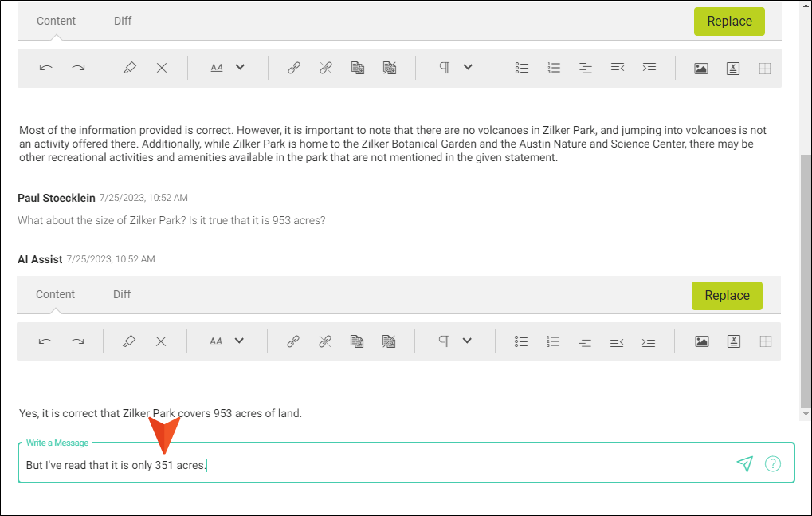Click paste as plain text in upper toolbar
The height and width of the screenshot is (516, 812).
pos(390,68)
